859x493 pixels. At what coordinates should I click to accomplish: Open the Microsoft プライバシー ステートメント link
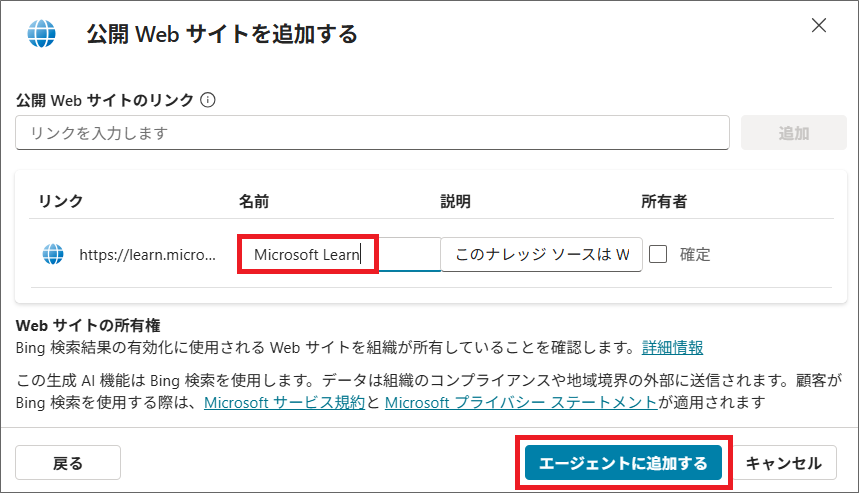pos(521,403)
